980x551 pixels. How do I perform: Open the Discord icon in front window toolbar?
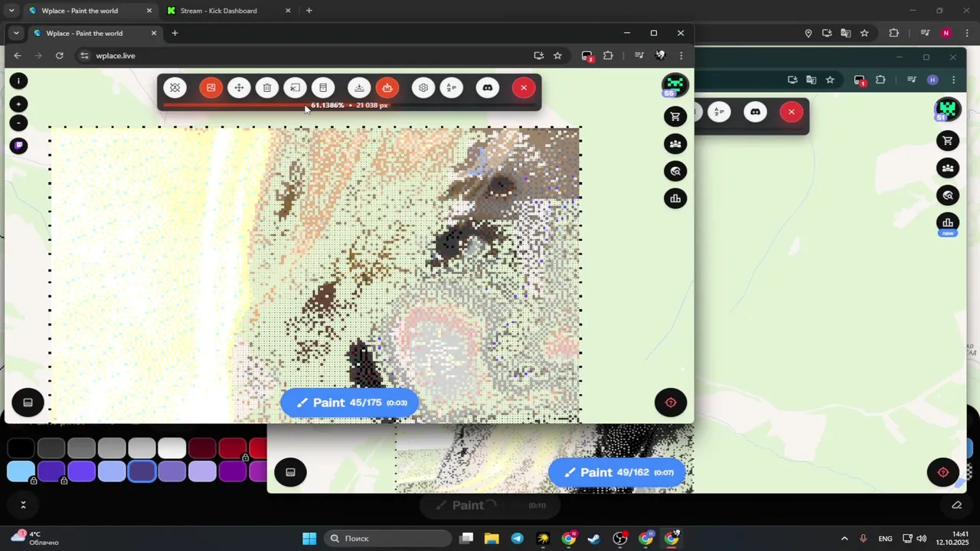tap(488, 88)
